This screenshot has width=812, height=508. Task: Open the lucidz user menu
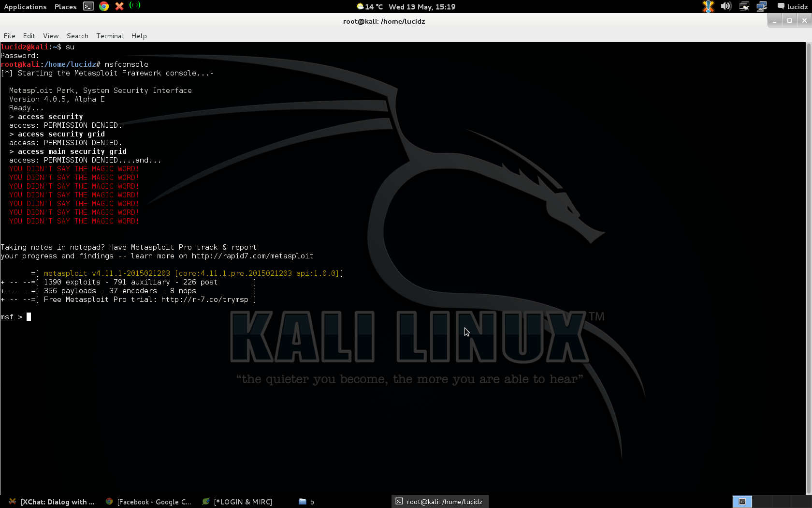792,7
